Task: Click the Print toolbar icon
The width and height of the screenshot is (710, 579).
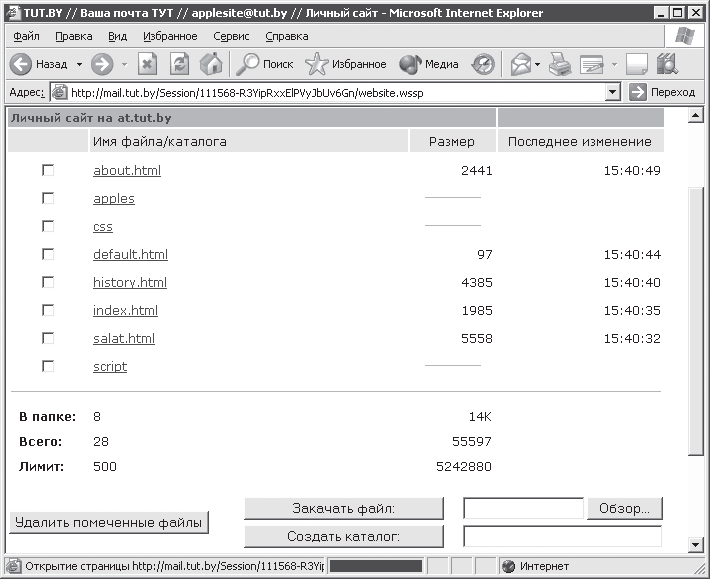Action: click(x=560, y=64)
